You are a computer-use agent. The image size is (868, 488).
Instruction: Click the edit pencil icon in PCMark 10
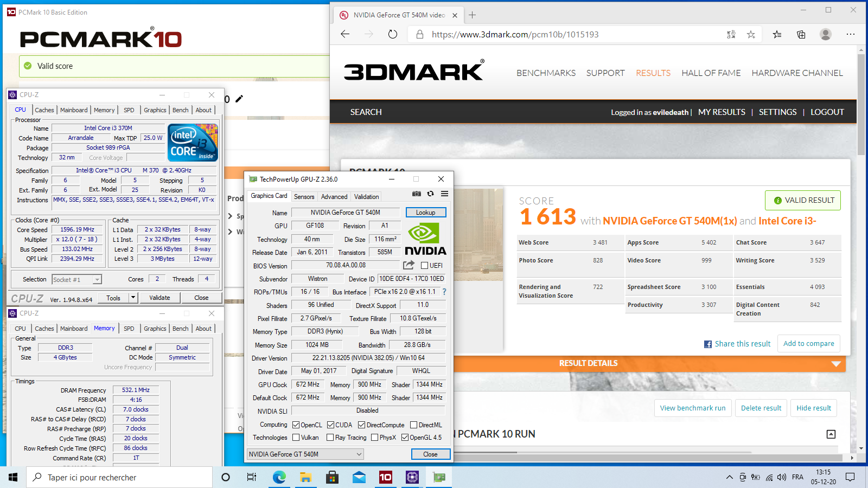click(239, 99)
